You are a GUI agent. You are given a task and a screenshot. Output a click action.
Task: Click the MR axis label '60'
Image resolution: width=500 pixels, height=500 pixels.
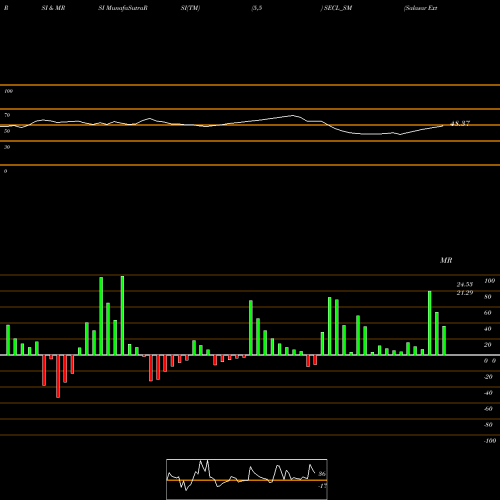pyautogui.click(x=488, y=313)
